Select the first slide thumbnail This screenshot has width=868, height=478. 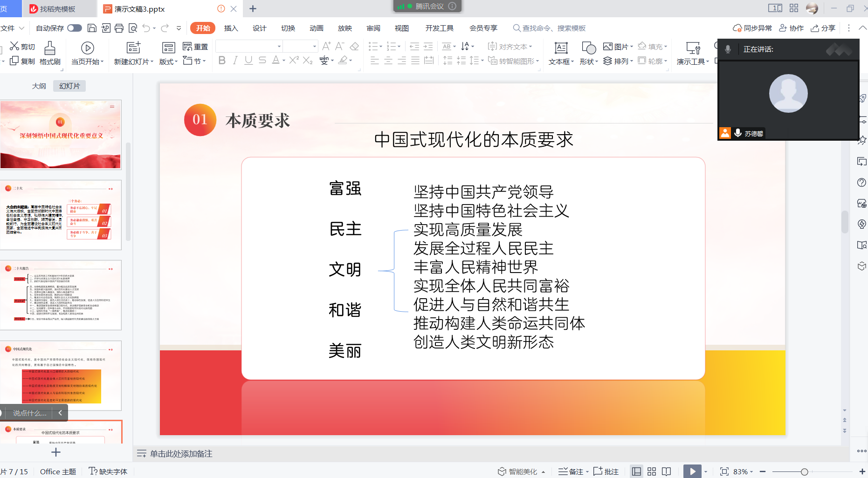point(61,134)
